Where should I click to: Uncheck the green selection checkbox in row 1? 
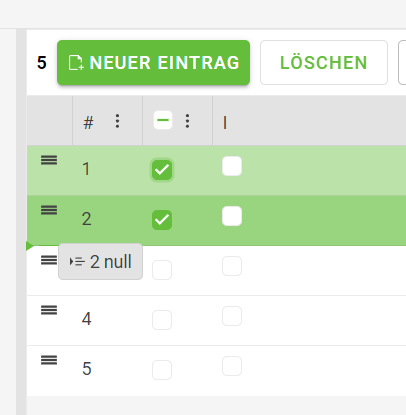[x=162, y=170]
